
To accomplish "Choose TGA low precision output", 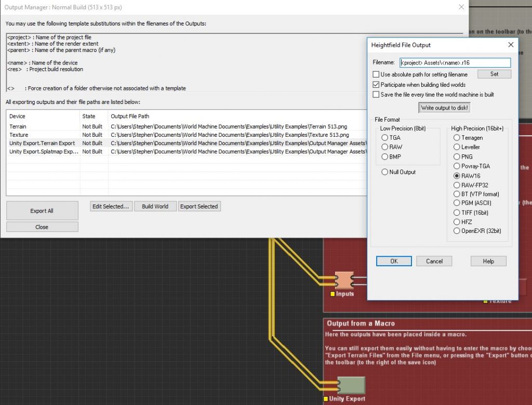I will click(x=384, y=137).
